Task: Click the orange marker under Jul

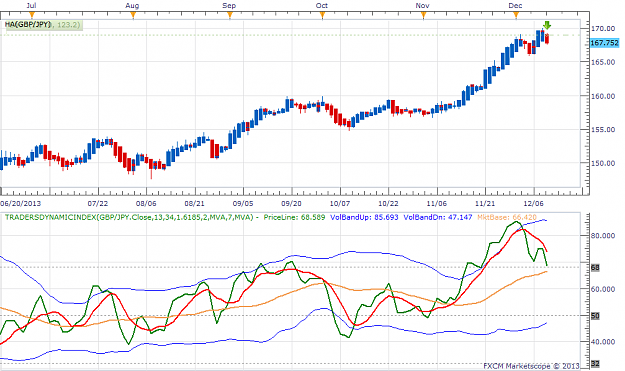Action: 32,15
